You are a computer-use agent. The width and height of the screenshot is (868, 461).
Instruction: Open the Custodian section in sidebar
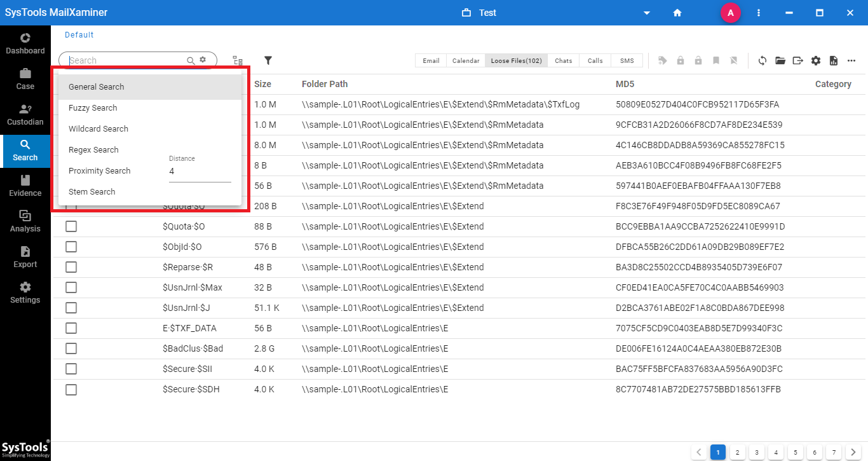25,114
